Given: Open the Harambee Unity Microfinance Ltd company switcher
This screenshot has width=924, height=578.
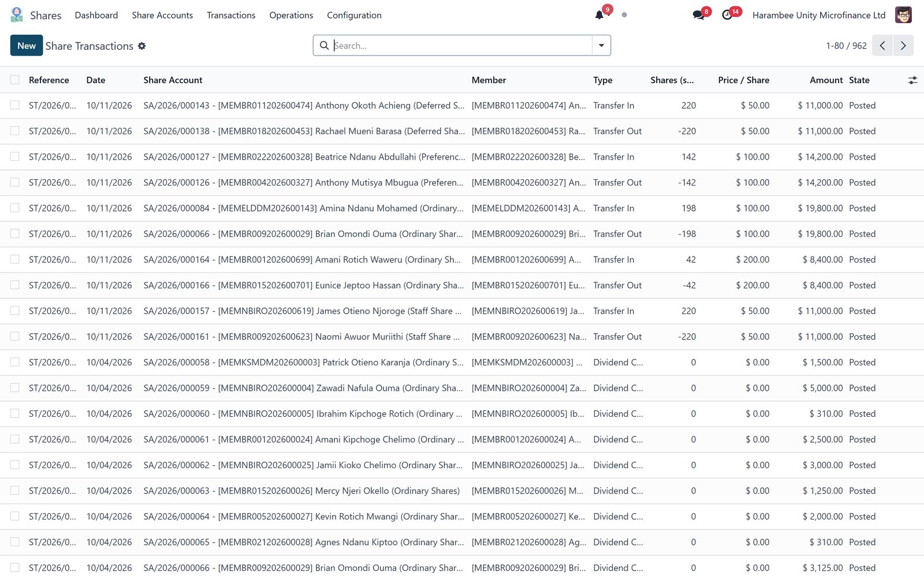Looking at the screenshot, I should pos(819,15).
